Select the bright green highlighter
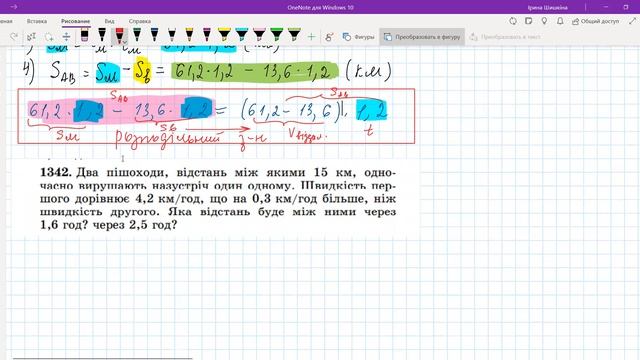 pos(277,36)
